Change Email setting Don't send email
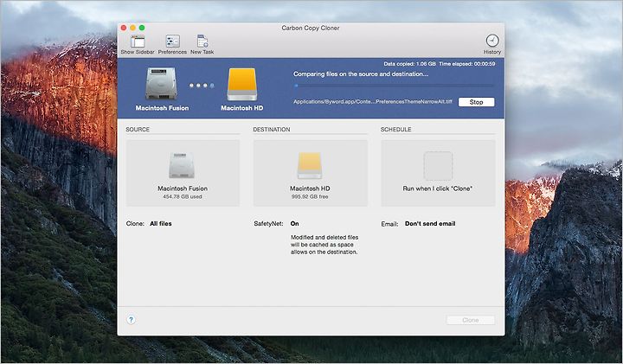The width and height of the screenshot is (623, 364). pyautogui.click(x=430, y=223)
